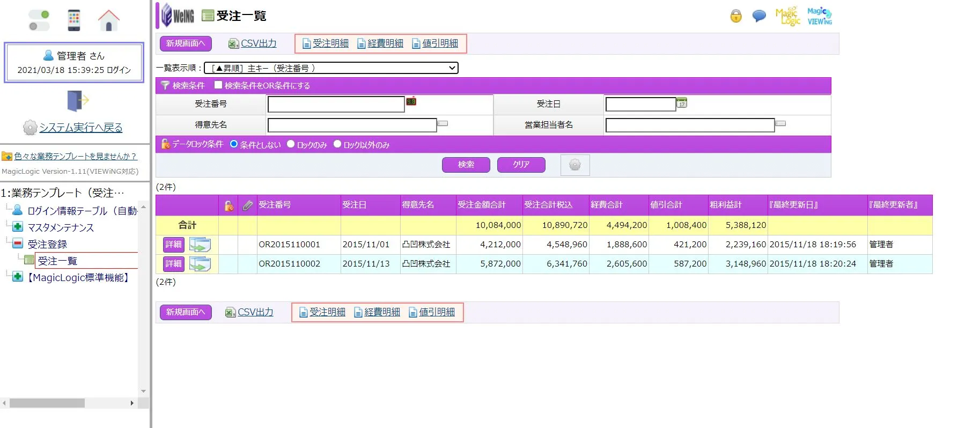Open the 一覧表示順 sort order dropdown

[331, 68]
